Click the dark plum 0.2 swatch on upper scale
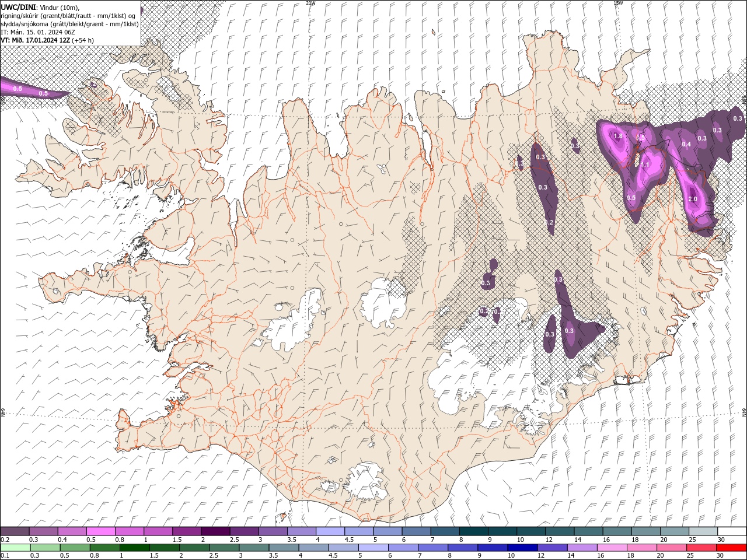The width and height of the screenshot is (747, 560). pyautogui.click(x=15, y=531)
